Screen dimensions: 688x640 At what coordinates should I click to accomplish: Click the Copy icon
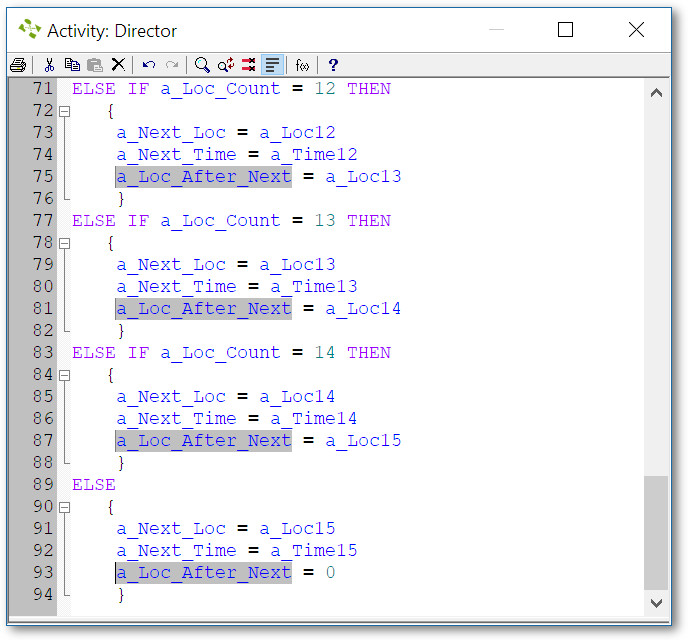click(72, 65)
